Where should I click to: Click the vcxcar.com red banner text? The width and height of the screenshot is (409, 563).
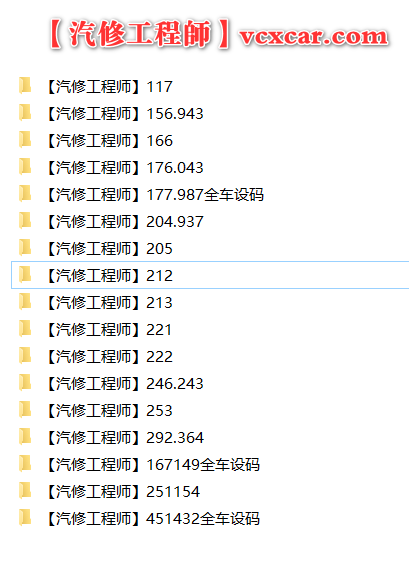314,36
